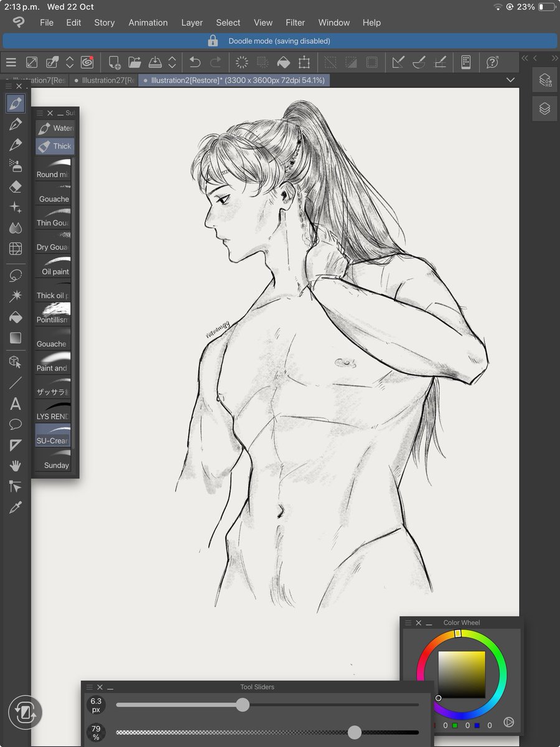The width and height of the screenshot is (560, 747).
Task: Select the Lasso selection tool
Action: pyautogui.click(x=16, y=275)
